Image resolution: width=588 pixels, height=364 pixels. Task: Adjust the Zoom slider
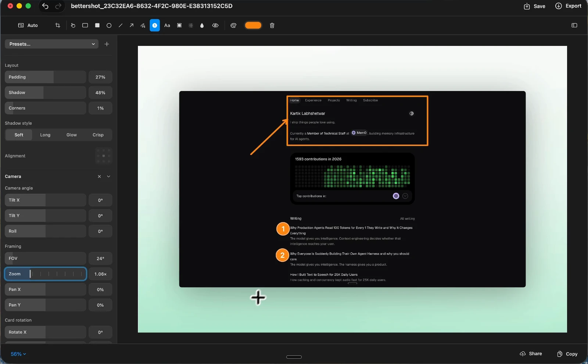coord(46,274)
